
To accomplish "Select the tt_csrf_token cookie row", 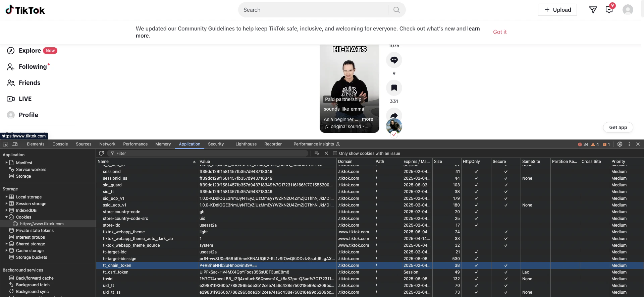I will [370, 272].
